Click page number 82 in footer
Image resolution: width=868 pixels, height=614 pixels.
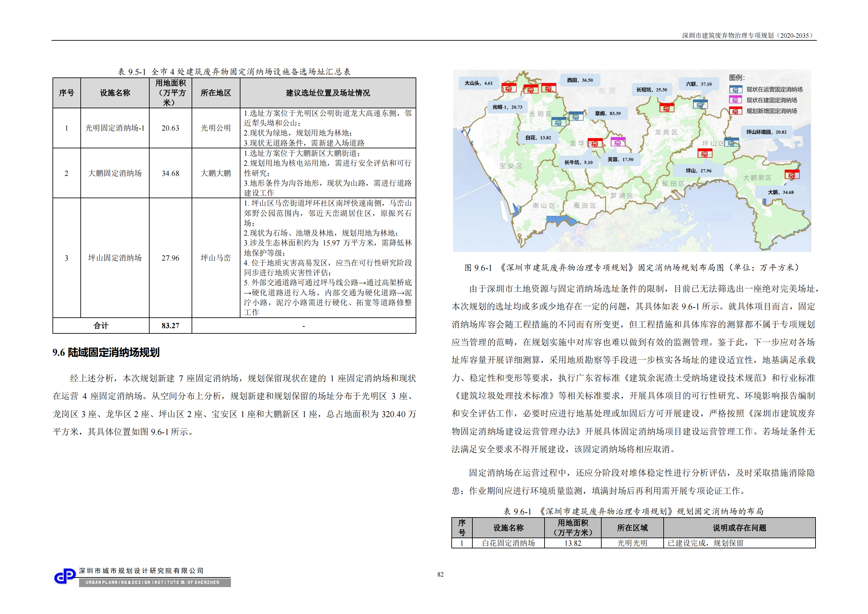pos(441,574)
